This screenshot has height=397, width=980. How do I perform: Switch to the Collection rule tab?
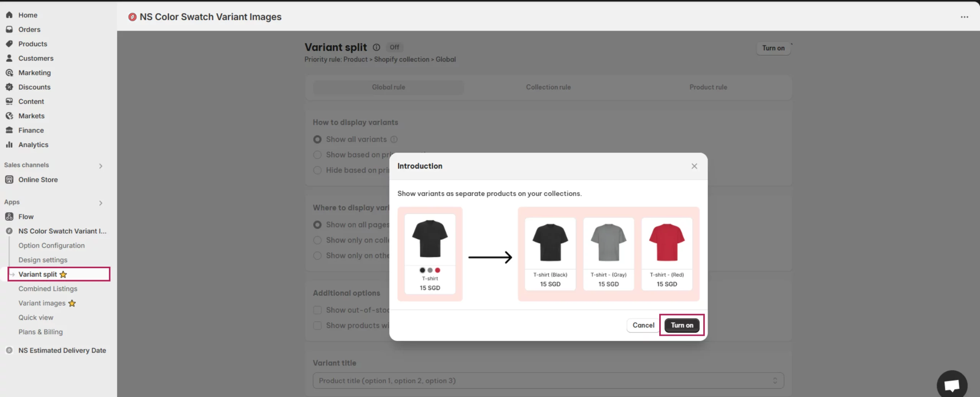click(x=548, y=87)
